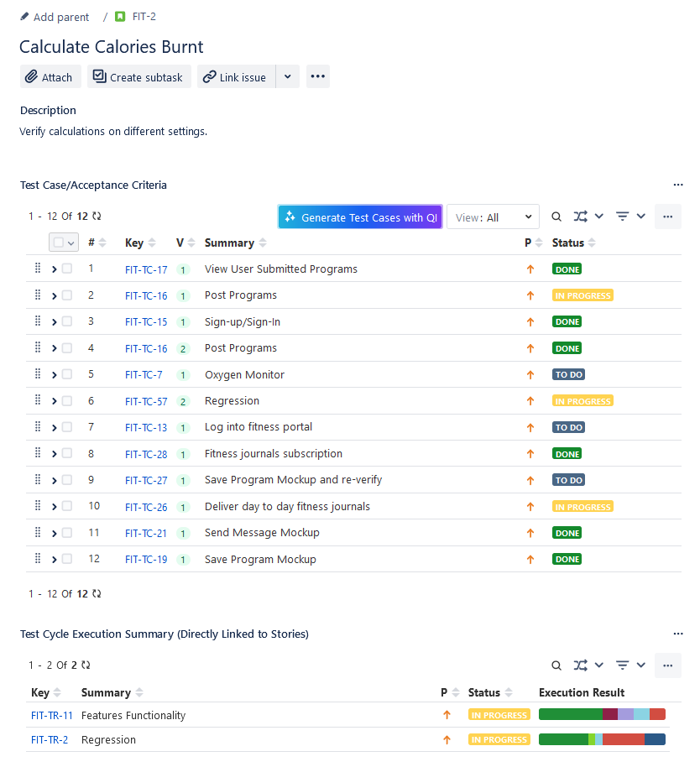This screenshot has height=767, width=700.
Task: Open the FIT-TC-28 test case link
Action: pyautogui.click(x=146, y=454)
